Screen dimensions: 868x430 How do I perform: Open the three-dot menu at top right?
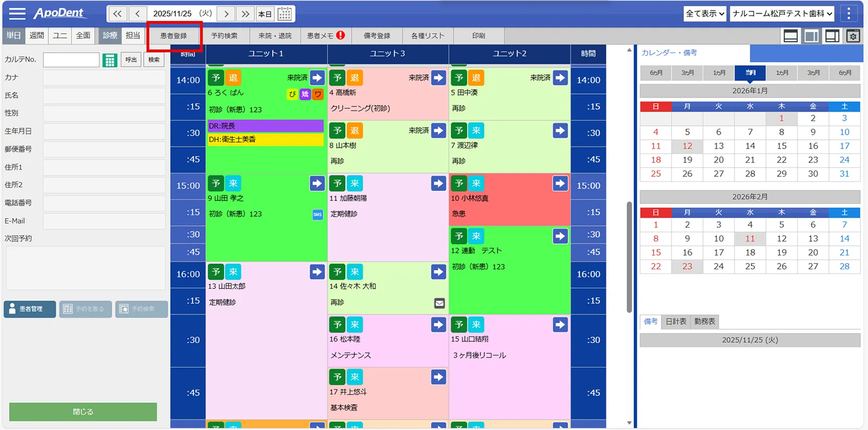pyautogui.click(x=849, y=14)
